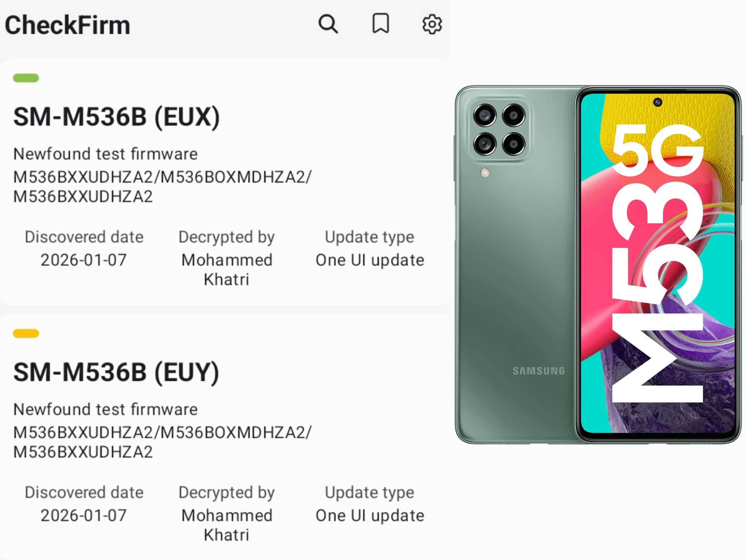
Task: Click EUY discovered date 2026-01-07
Action: [x=84, y=515]
